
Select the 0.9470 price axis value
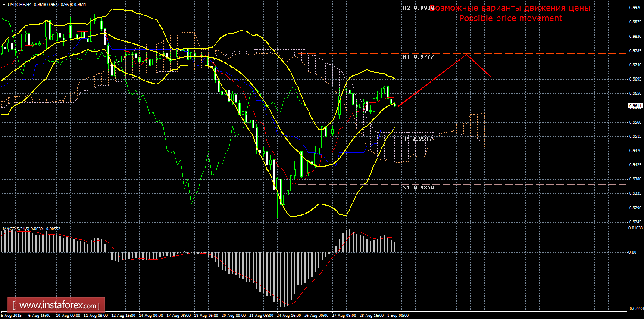click(x=635, y=151)
